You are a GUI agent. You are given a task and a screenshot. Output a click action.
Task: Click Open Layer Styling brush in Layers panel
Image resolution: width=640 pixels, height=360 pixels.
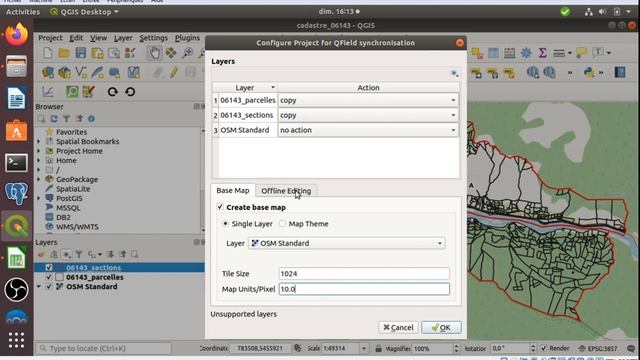coord(41,255)
